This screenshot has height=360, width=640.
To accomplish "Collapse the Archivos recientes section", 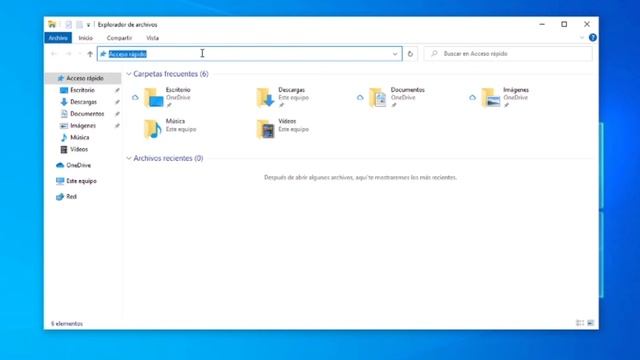I will [x=129, y=158].
